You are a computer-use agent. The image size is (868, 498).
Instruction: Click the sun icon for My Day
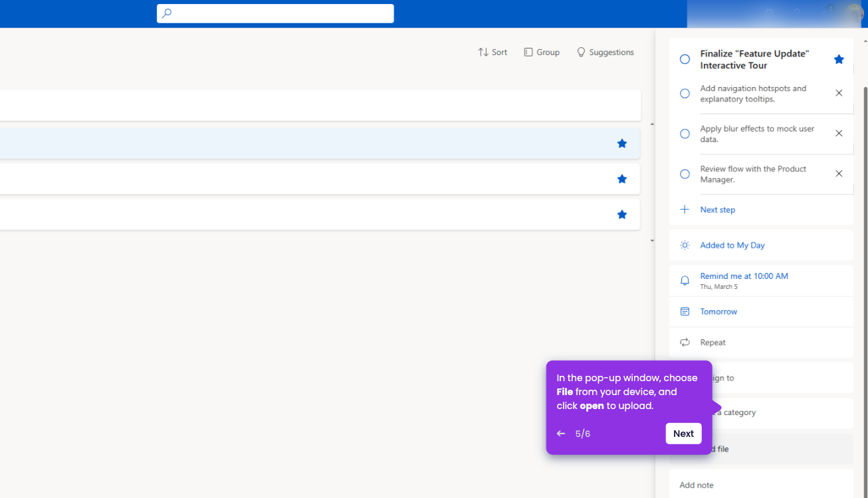tap(685, 245)
